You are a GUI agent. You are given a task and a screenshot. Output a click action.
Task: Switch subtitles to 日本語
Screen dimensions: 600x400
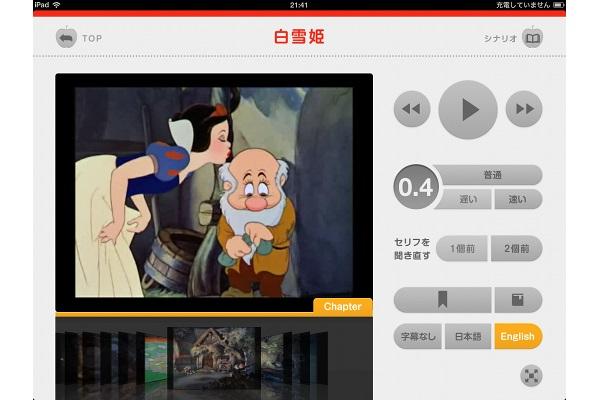pyautogui.click(x=467, y=337)
